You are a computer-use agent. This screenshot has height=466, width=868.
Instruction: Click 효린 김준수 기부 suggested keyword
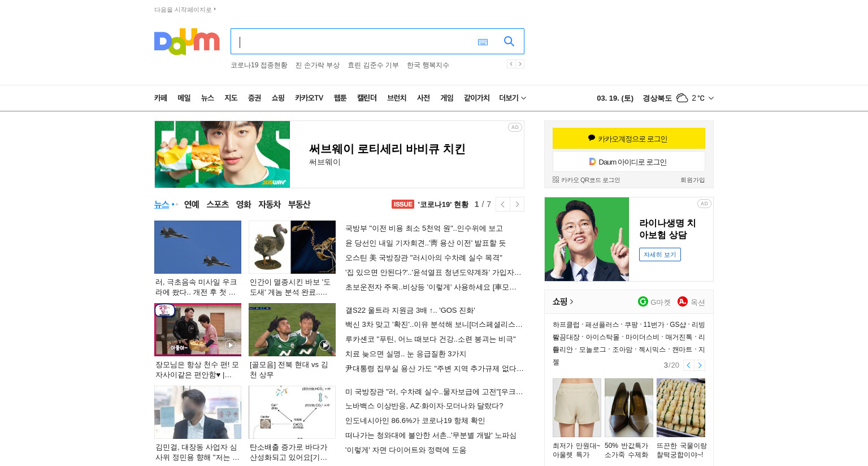coord(373,65)
